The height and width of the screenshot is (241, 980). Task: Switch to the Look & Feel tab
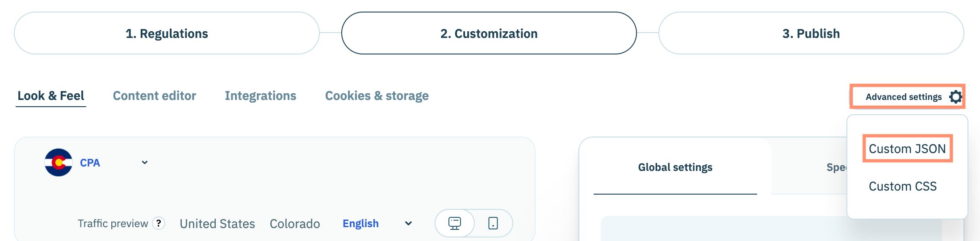click(x=51, y=96)
